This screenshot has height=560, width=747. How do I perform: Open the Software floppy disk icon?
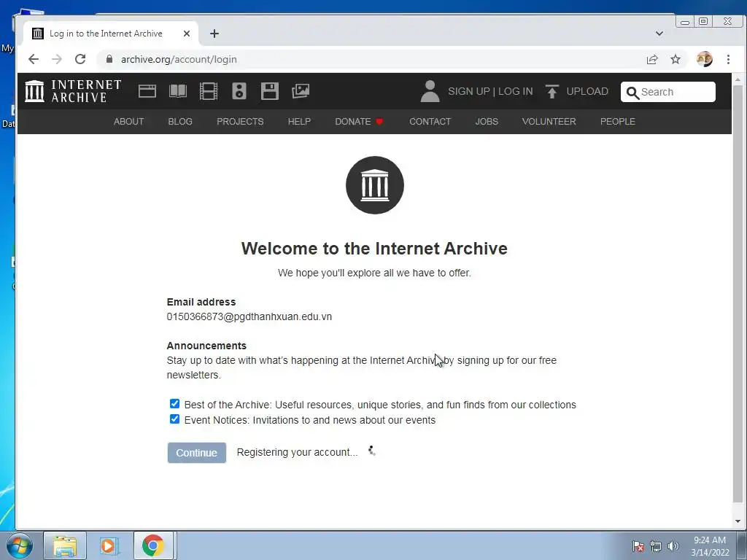tap(270, 91)
